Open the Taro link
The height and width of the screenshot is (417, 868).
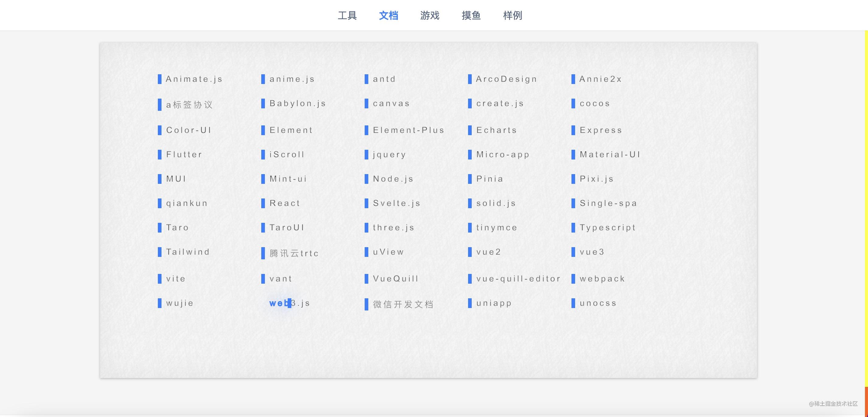pyautogui.click(x=177, y=228)
